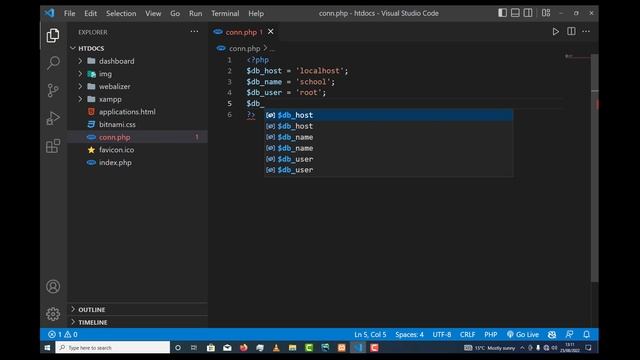Screen dimensions: 640x360
Task: Open the Run menu
Action: (x=196, y=13)
